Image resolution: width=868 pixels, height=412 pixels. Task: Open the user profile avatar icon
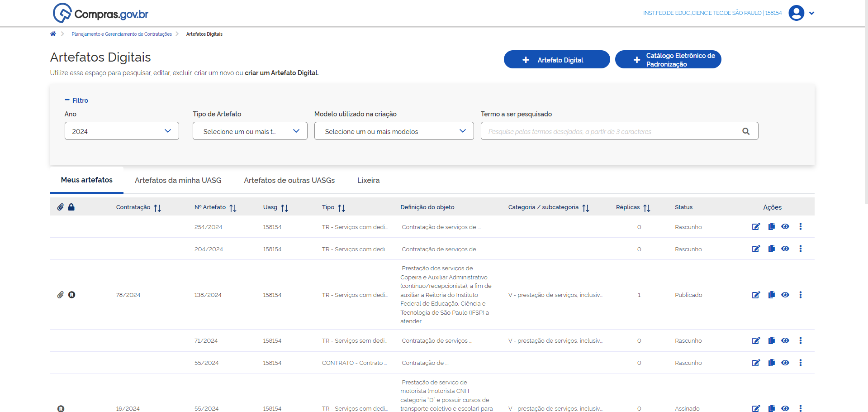point(796,13)
